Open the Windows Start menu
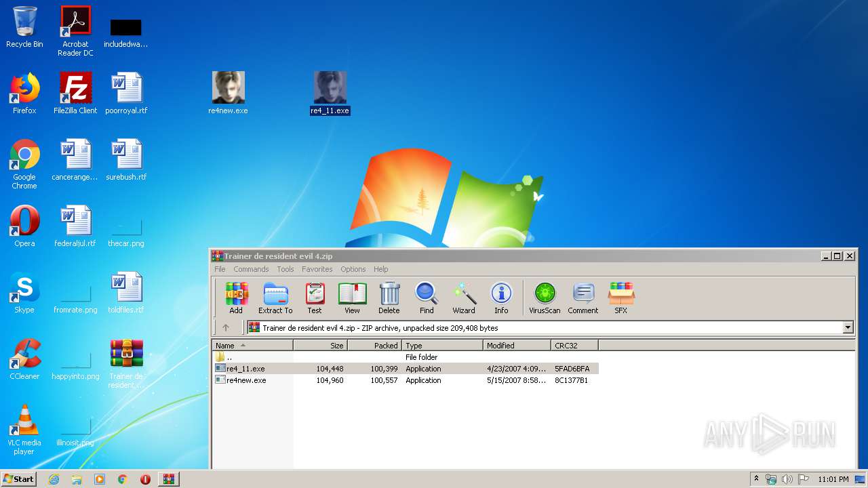 pyautogui.click(x=18, y=479)
